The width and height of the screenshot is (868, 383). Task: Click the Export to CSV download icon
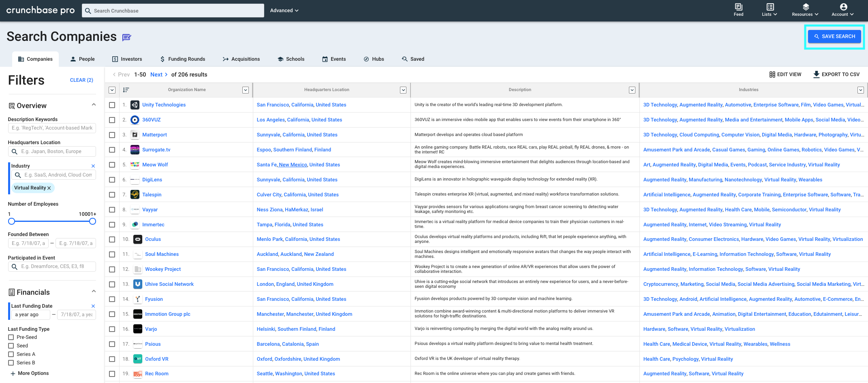pos(816,74)
